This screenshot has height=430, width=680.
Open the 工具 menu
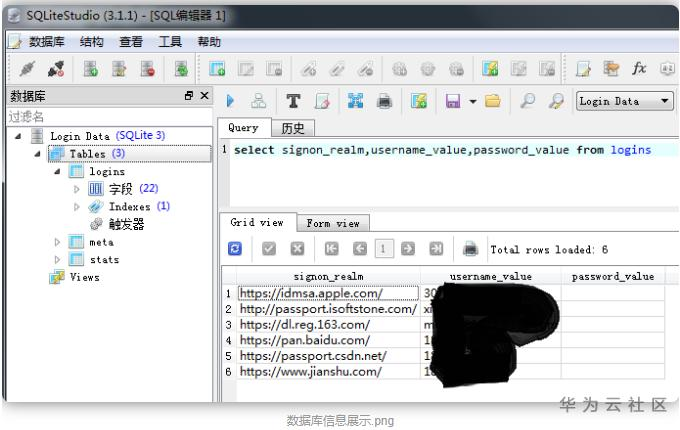pos(170,42)
